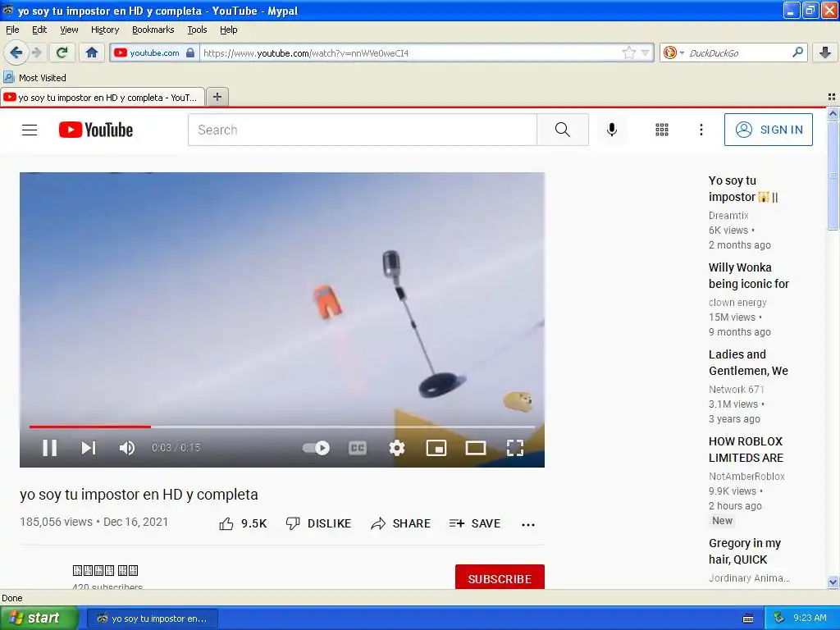This screenshot has height=630, width=840.
Task: Bookmark this page with the star icon
Action: tap(629, 52)
